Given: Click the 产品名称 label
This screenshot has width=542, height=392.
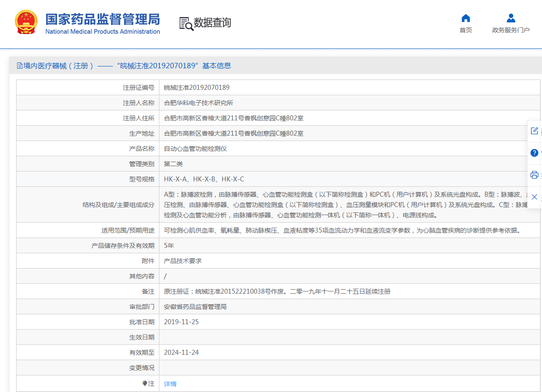Looking at the screenshot, I should 142,149.
